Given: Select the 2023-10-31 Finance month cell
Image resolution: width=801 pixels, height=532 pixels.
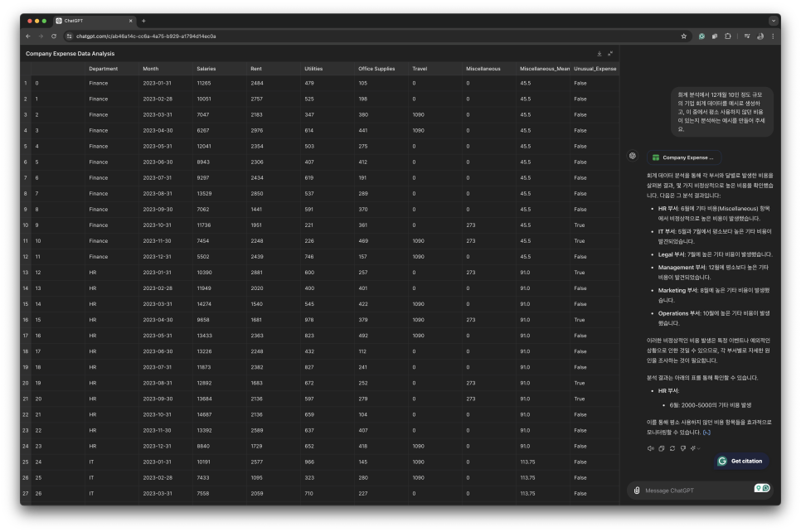Looking at the screenshot, I should pyautogui.click(x=166, y=225).
